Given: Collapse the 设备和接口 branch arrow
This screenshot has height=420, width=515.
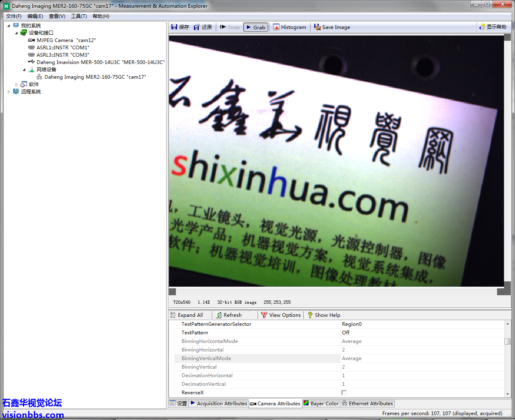Looking at the screenshot, I should [x=16, y=33].
